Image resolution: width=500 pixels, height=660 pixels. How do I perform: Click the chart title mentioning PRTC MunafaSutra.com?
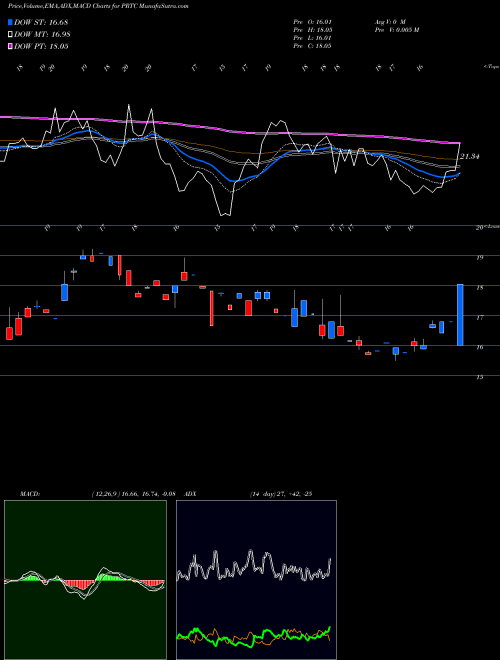[98, 6]
